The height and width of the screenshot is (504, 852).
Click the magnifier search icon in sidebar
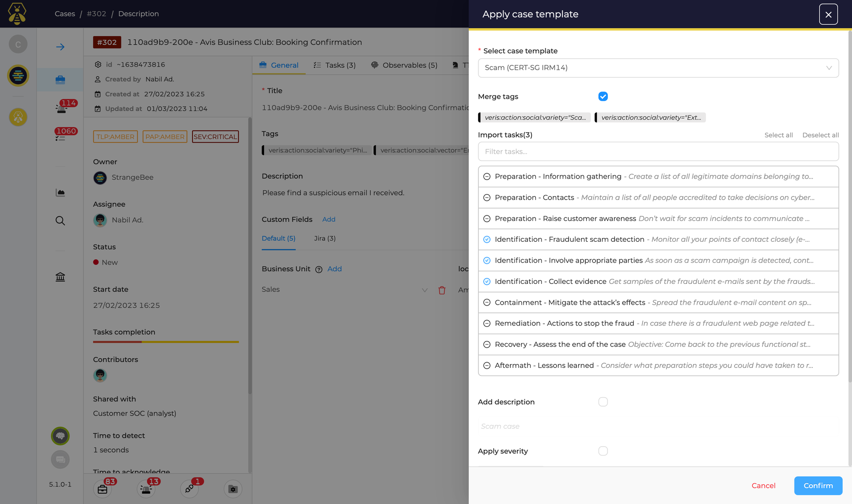point(60,220)
